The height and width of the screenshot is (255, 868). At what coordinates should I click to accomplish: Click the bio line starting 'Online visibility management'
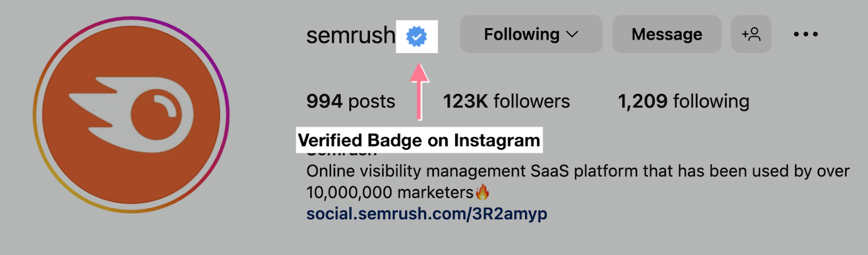pos(578,171)
